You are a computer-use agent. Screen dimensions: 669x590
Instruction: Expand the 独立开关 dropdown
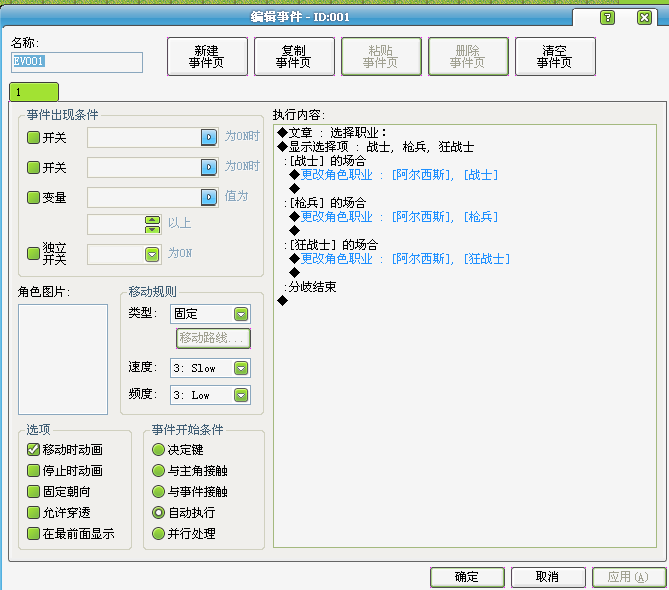[x=152, y=255]
